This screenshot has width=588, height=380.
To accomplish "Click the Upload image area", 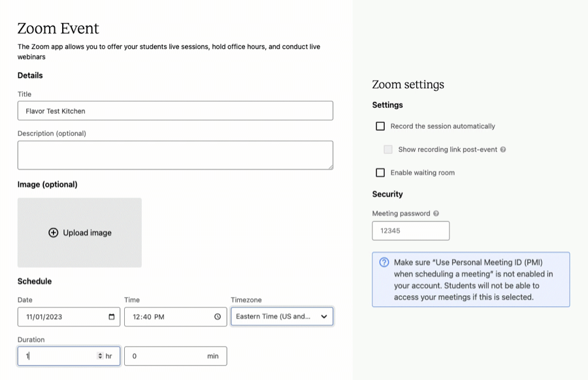I will click(80, 232).
